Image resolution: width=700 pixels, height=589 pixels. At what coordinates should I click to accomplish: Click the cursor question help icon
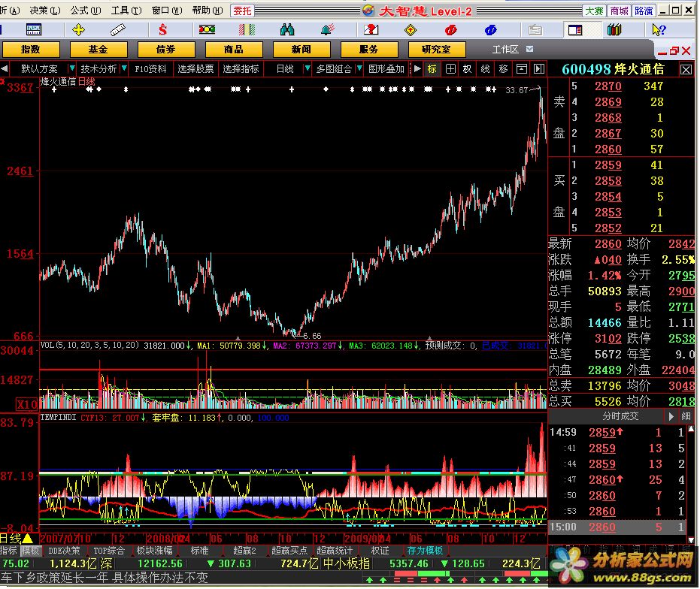click(659, 30)
